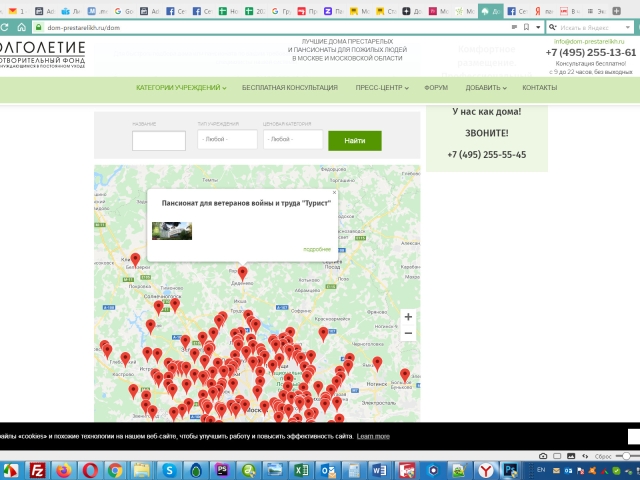Click Learn more in cookie notice
This screenshot has height=480, width=640.
click(x=373, y=436)
